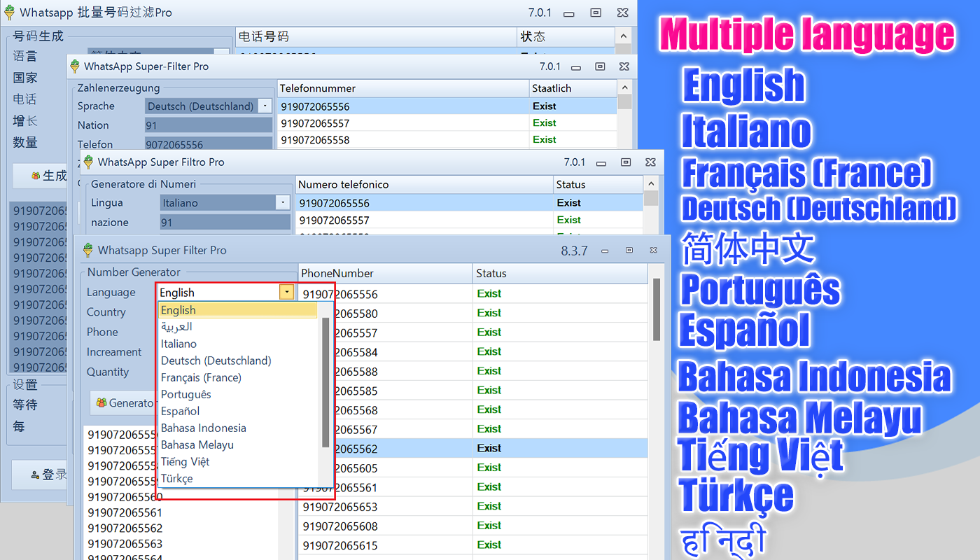The image size is (980, 560).
Task: Open the Language combo box dropdown arrow
Action: tap(286, 292)
